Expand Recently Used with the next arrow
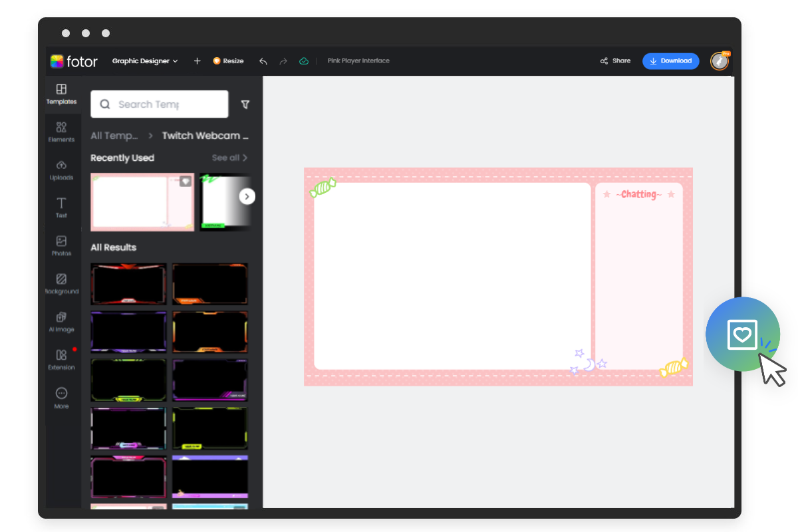 point(247,196)
